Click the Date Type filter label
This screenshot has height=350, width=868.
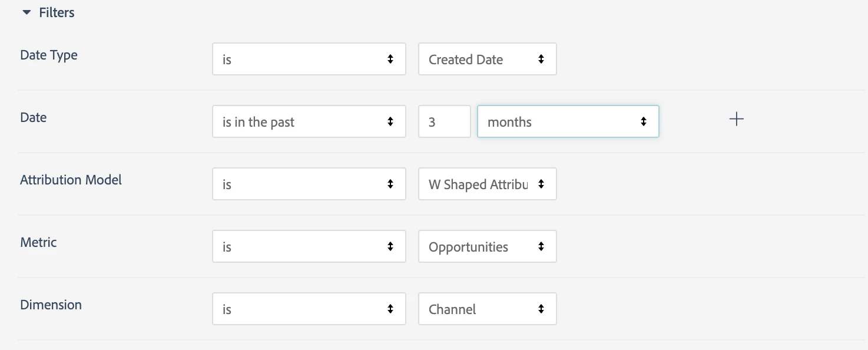(49, 55)
